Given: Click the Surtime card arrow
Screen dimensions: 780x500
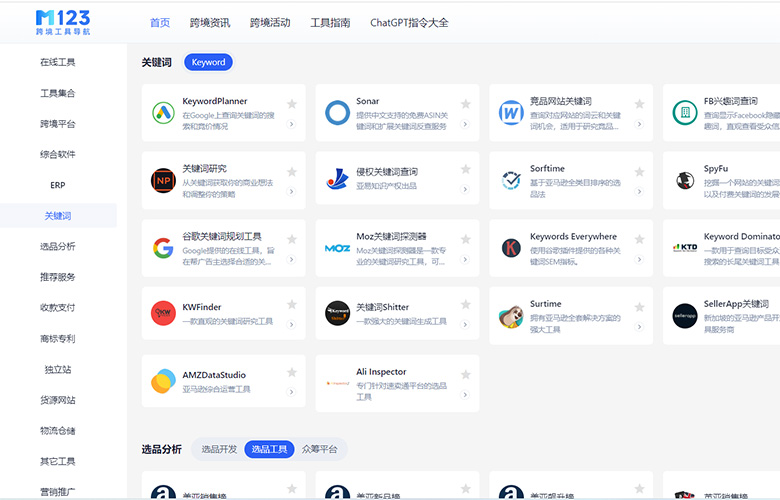Looking at the screenshot, I should tap(639, 327).
